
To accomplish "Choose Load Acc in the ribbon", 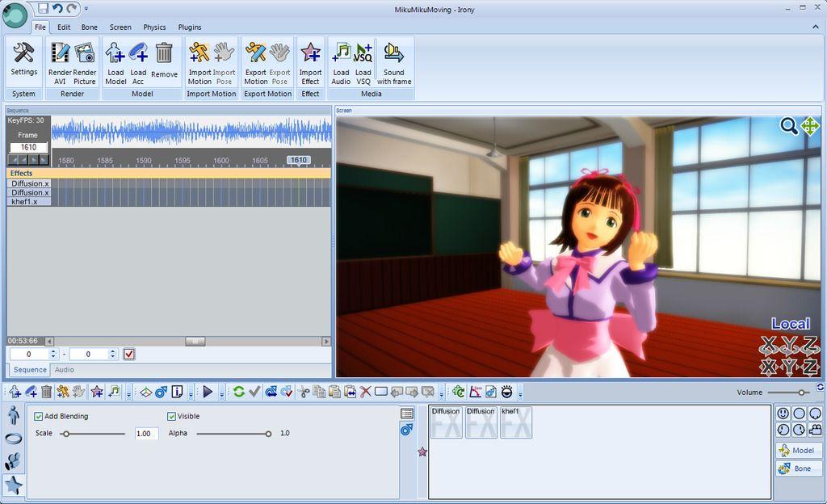I will (x=138, y=64).
